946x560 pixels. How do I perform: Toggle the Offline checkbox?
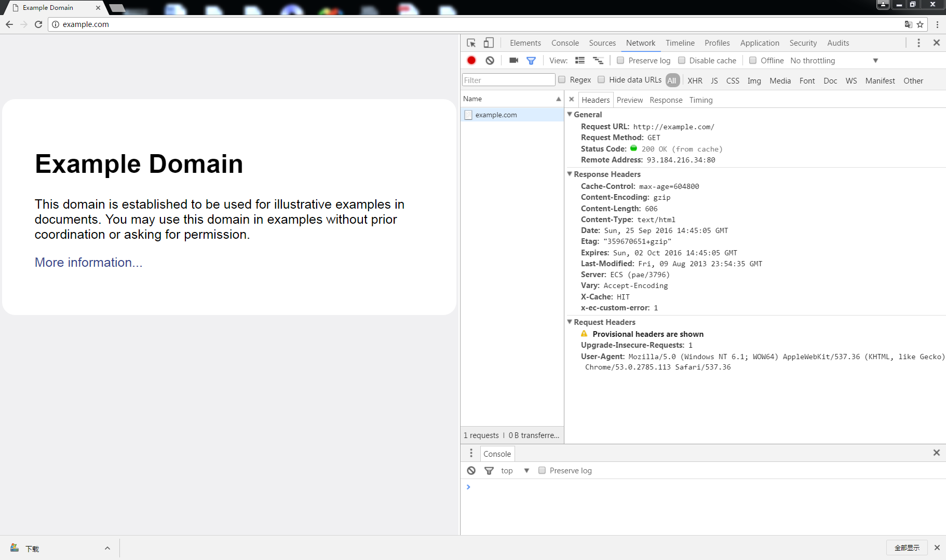pos(753,60)
